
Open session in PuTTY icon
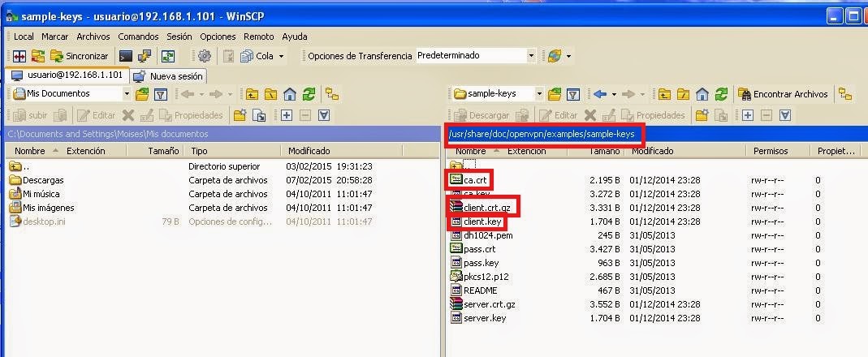(145, 56)
